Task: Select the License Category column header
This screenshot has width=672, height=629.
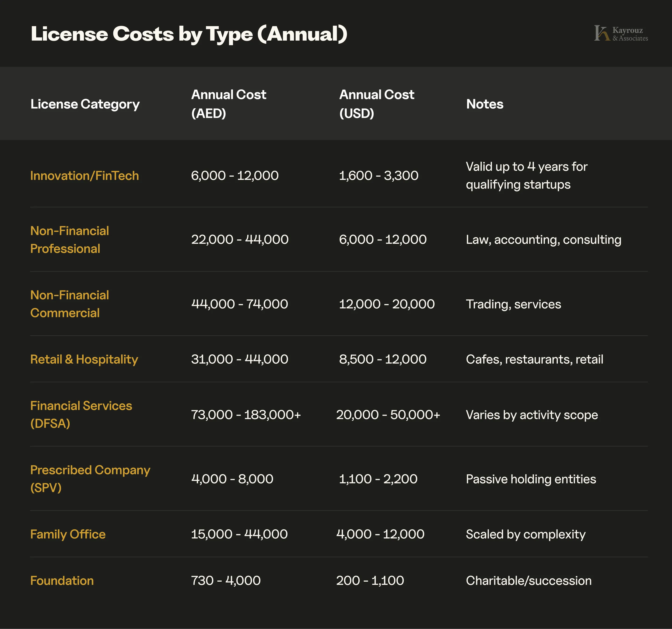Action: (x=85, y=104)
